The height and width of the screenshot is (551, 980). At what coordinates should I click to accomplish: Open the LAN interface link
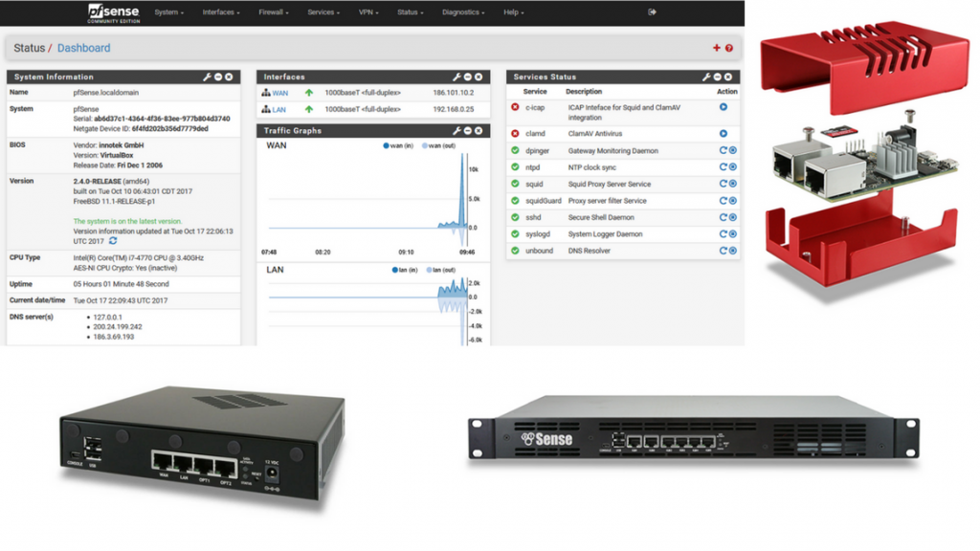(278, 109)
